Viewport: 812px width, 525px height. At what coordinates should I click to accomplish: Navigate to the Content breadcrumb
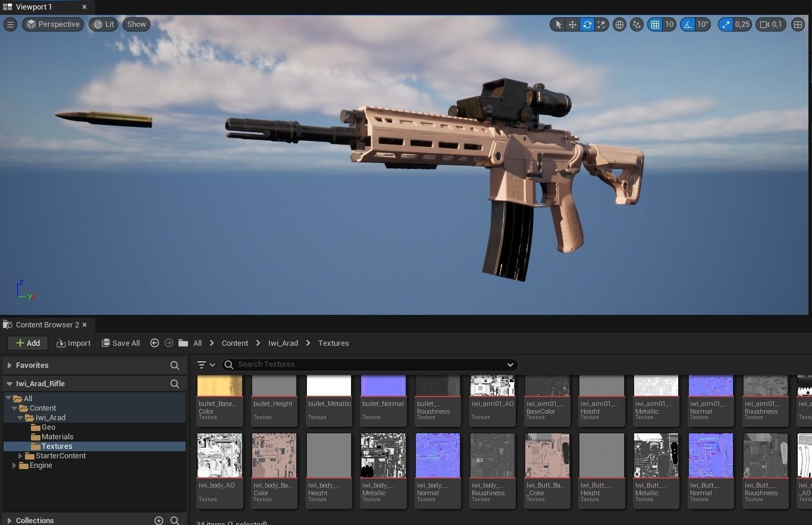click(235, 343)
